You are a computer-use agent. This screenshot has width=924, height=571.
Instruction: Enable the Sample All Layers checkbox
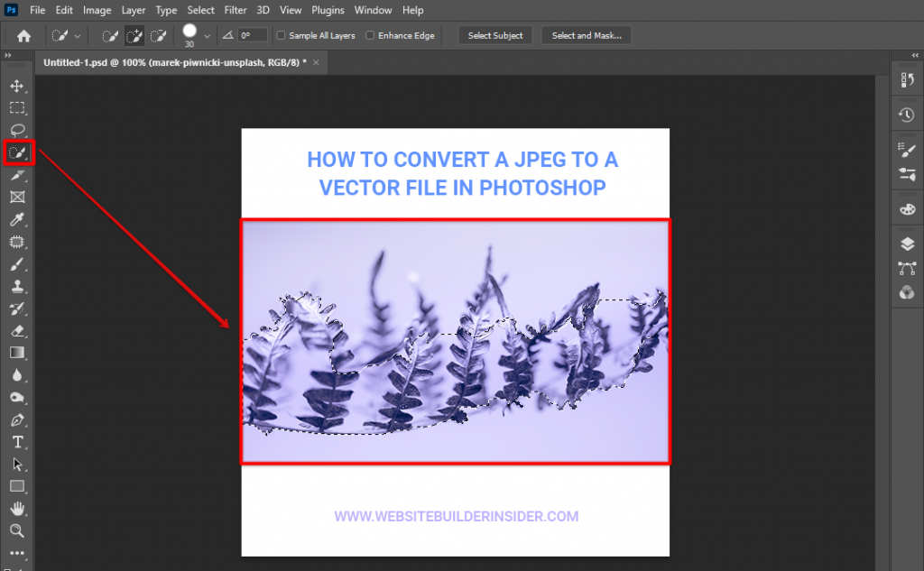[x=281, y=35]
